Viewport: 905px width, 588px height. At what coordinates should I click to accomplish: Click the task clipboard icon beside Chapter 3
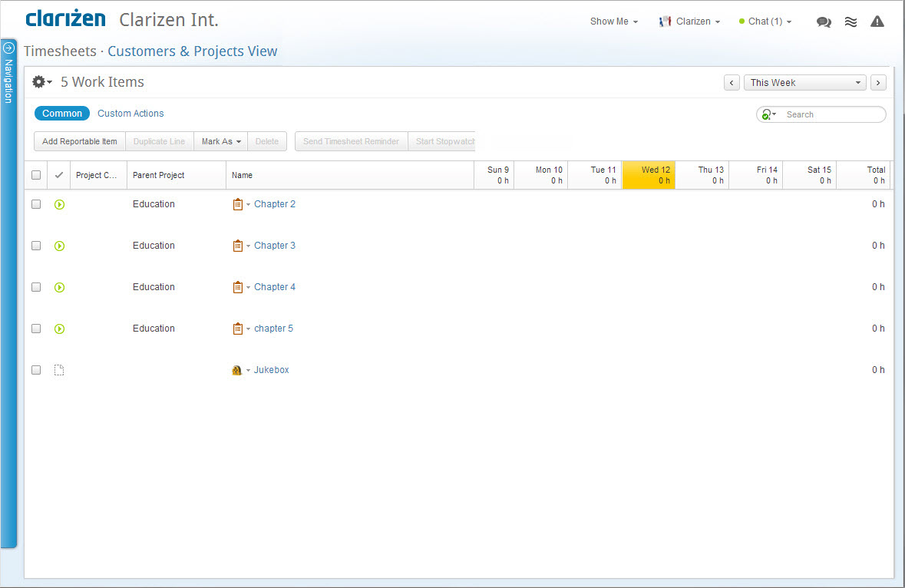point(238,245)
